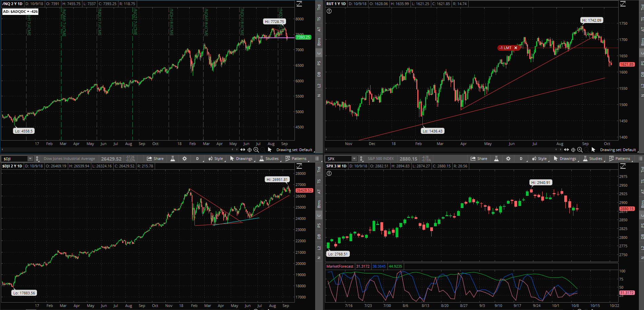Click the $DJI symbol input field
This screenshot has height=310, width=644.
click(15, 159)
